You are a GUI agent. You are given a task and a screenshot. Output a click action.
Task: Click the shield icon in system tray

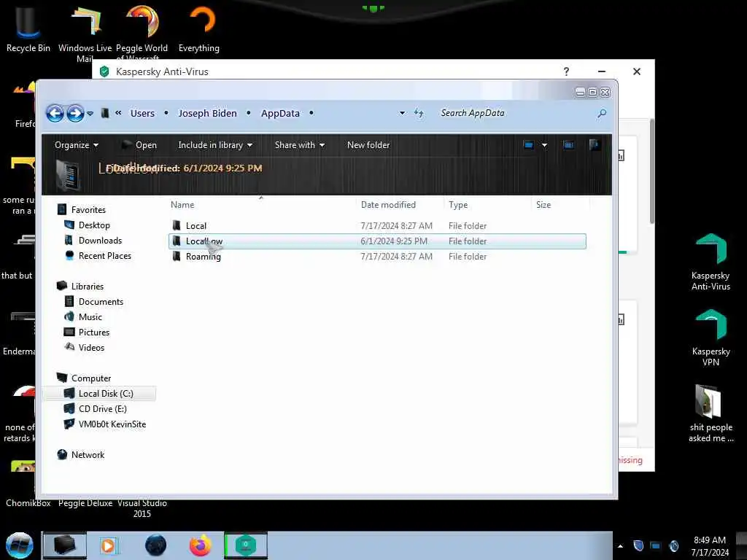(638, 545)
